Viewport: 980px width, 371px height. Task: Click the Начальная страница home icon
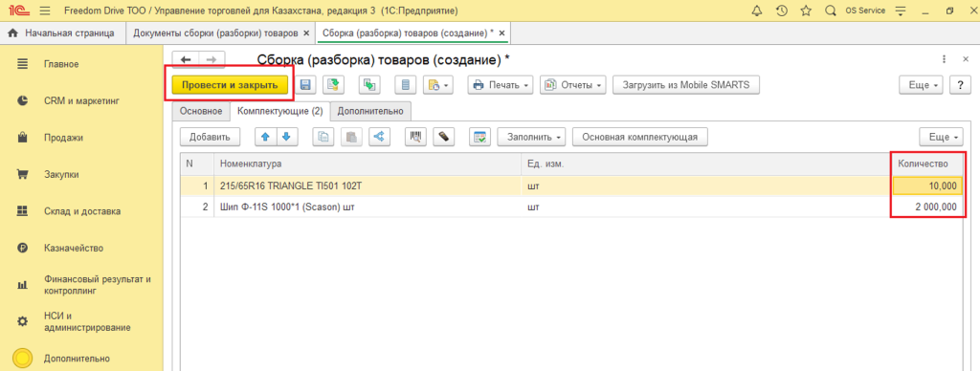tap(11, 33)
